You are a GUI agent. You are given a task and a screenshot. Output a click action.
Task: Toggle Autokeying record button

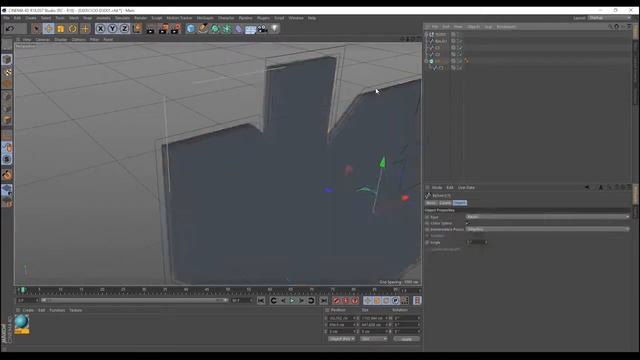coord(345,301)
